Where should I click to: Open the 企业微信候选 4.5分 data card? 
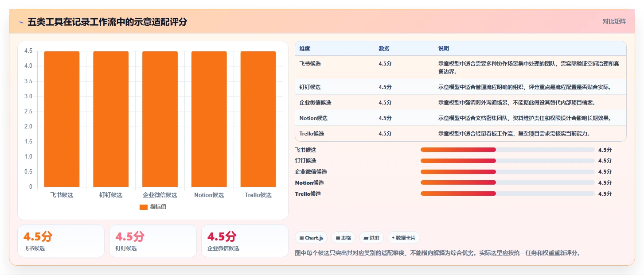tap(245, 241)
